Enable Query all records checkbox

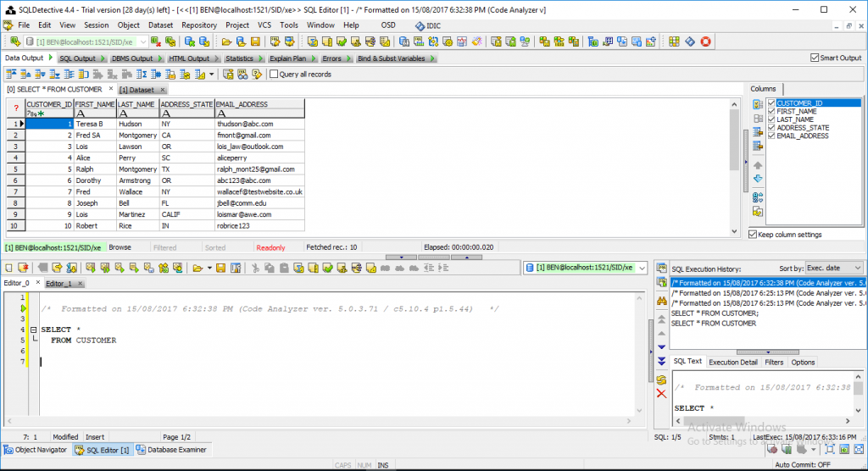[274, 75]
